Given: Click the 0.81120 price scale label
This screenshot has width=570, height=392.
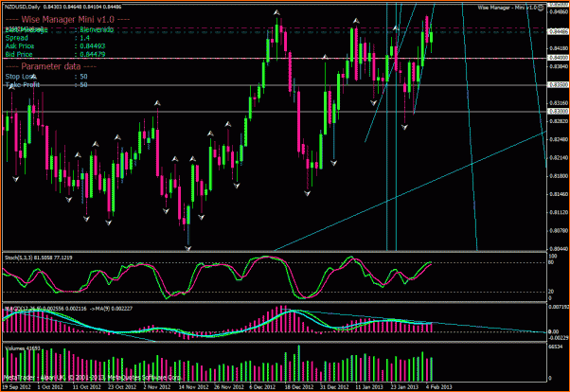Looking at the screenshot, I should point(559,212).
